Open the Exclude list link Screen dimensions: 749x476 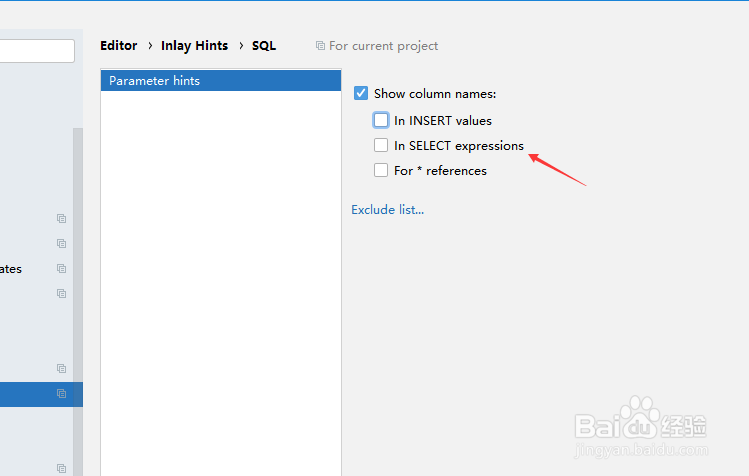(387, 210)
